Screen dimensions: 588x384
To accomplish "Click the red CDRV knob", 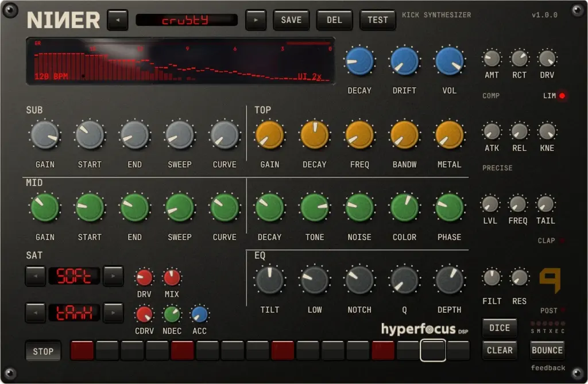I will (x=144, y=315).
